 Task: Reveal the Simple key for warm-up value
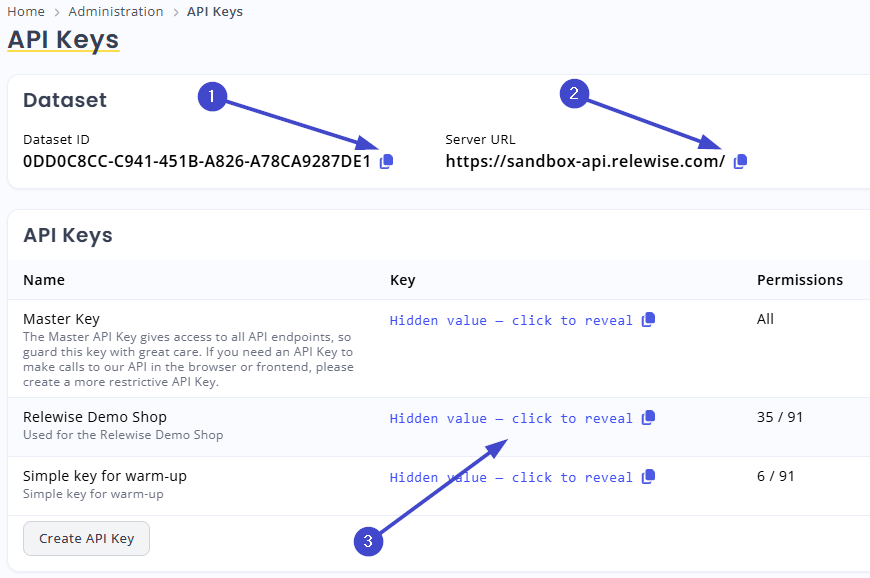510,478
